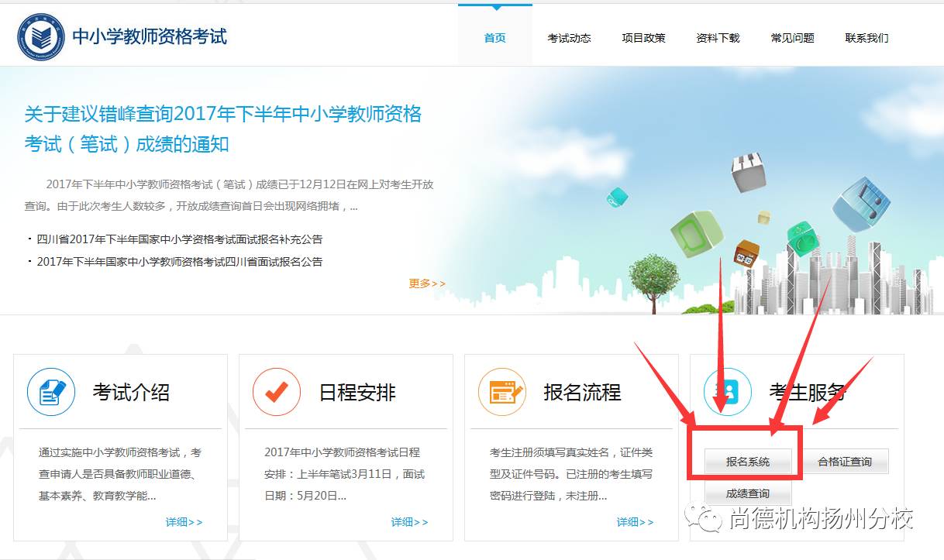Click 详细>> in 日程安排 card
944x560 pixels.
409,522
